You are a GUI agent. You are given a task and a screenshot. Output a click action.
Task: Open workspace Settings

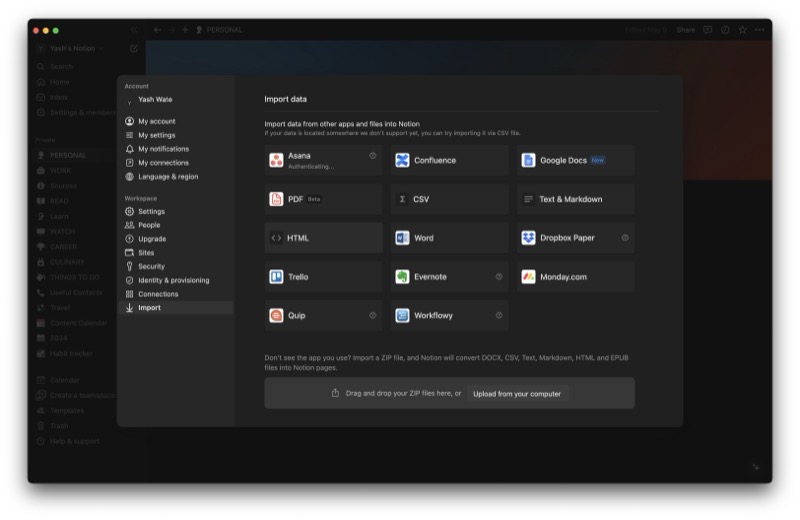tap(176, 211)
